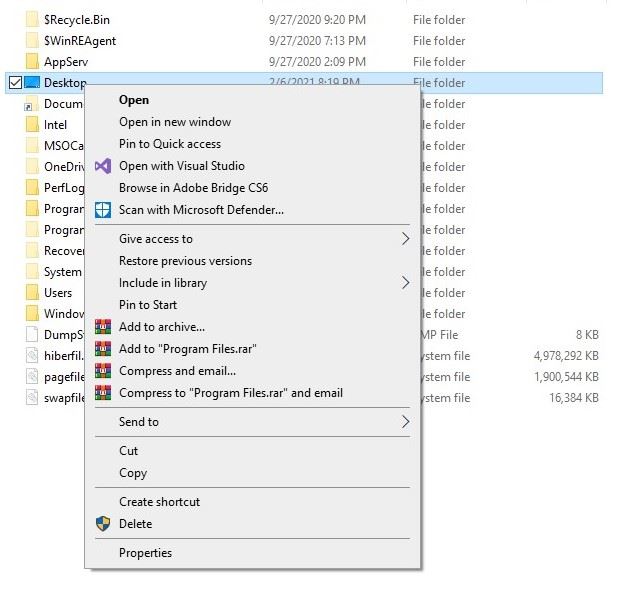The image size is (641, 605).
Task: Click the pagefile system file icon
Action: [x=32, y=376]
